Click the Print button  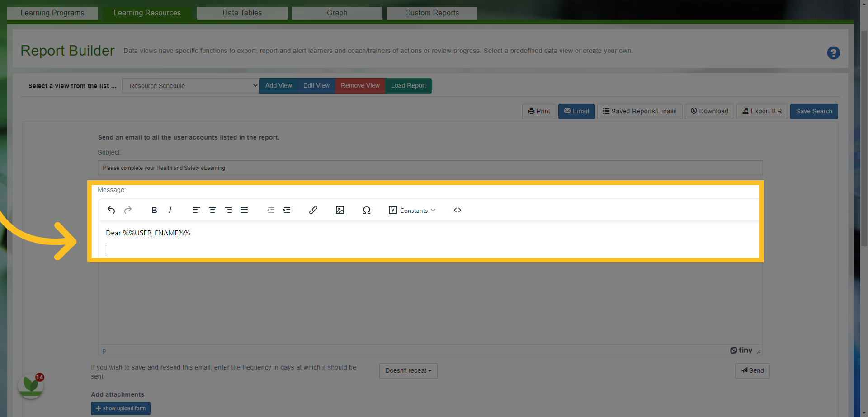pos(539,112)
